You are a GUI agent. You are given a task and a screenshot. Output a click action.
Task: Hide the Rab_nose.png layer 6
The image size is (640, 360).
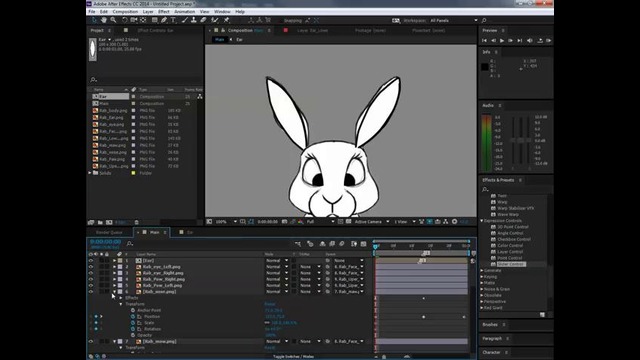91,292
